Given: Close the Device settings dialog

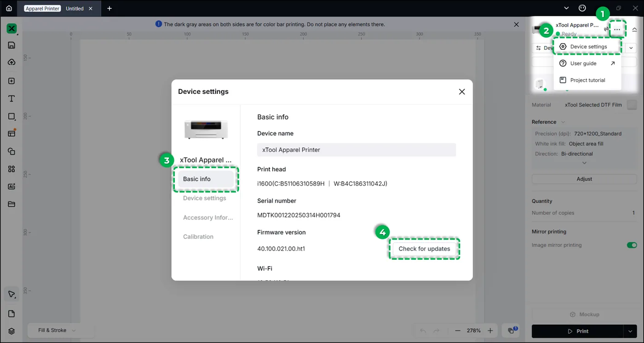Looking at the screenshot, I should (462, 92).
